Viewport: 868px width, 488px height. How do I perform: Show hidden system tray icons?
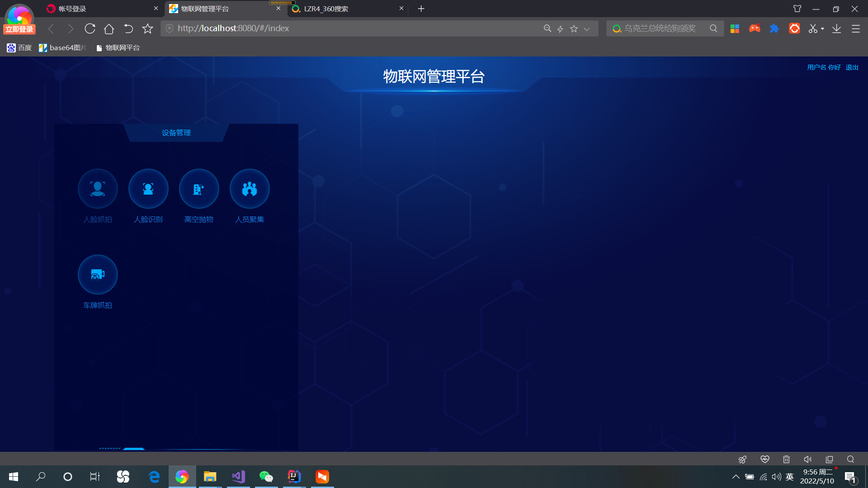[x=736, y=477]
